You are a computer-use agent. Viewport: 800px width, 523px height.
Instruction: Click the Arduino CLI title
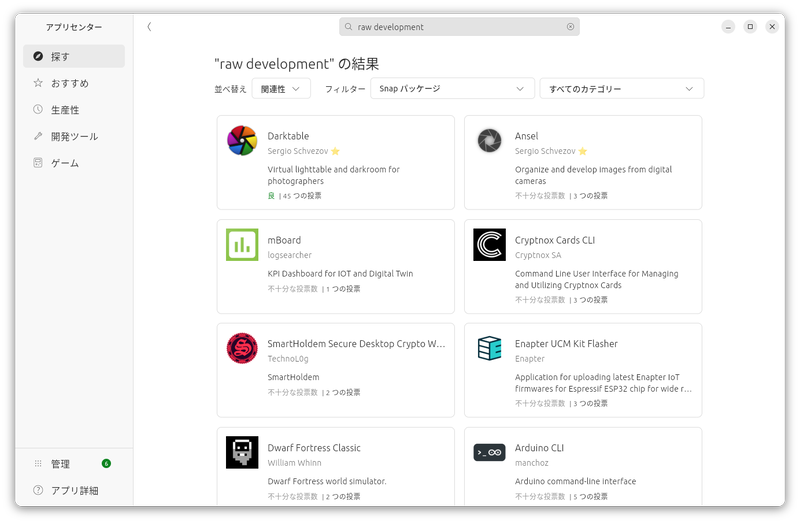tap(539, 447)
